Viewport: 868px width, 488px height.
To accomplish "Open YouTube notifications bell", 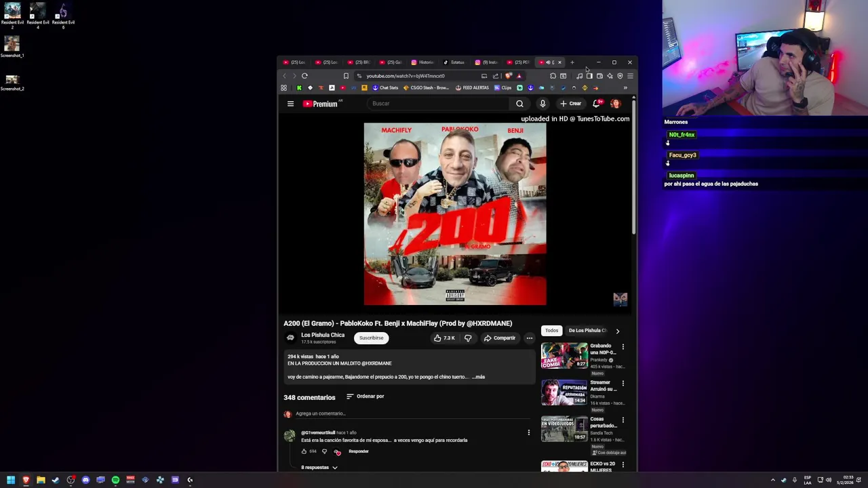I will coord(596,104).
